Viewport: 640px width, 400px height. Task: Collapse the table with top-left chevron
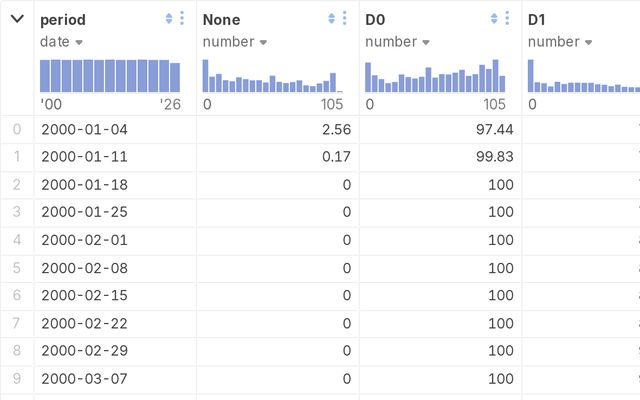pos(17,19)
